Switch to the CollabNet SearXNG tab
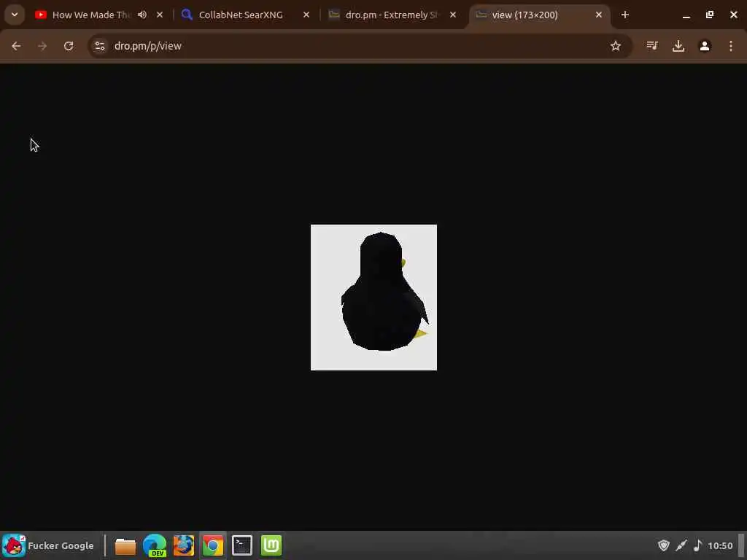The image size is (747, 560). click(x=241, y=15)
